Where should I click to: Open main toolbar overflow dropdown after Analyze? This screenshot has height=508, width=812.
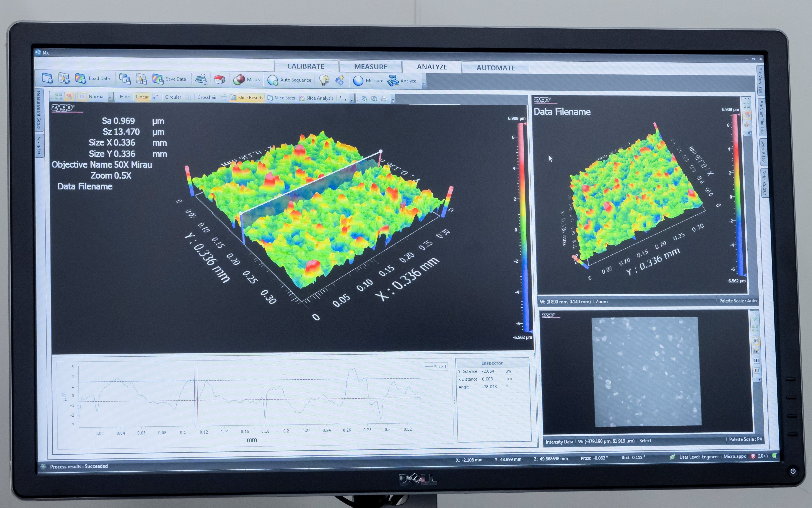424,83
